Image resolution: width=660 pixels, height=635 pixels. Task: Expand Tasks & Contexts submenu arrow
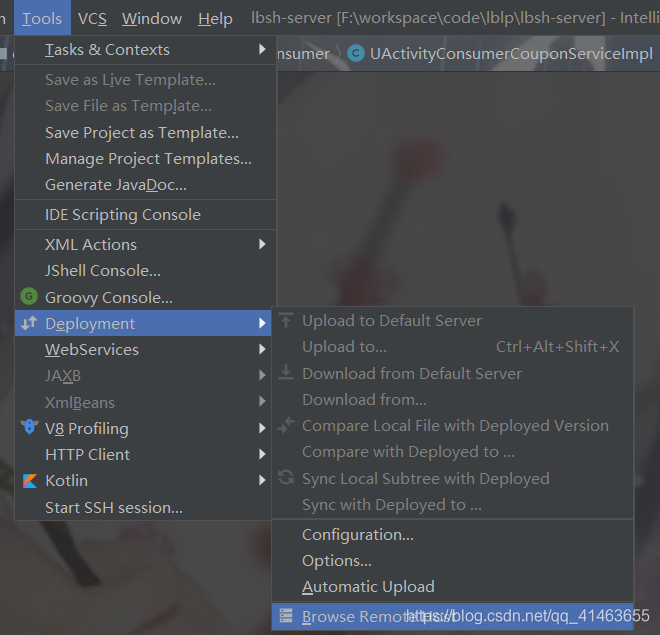(x=262, y=49)
